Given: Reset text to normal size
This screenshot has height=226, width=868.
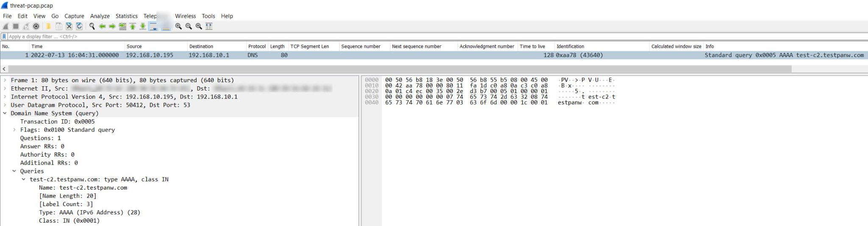Looking at the screenshot, I should [x=199, y=26].
